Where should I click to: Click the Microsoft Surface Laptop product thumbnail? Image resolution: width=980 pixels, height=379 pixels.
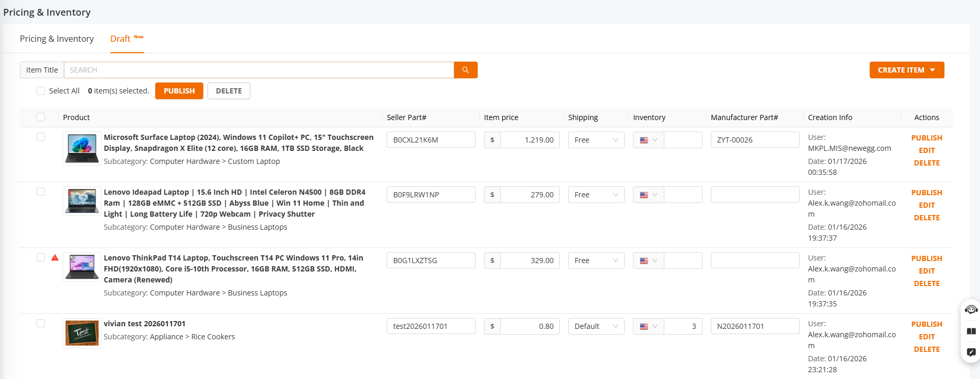pos(82,148)
